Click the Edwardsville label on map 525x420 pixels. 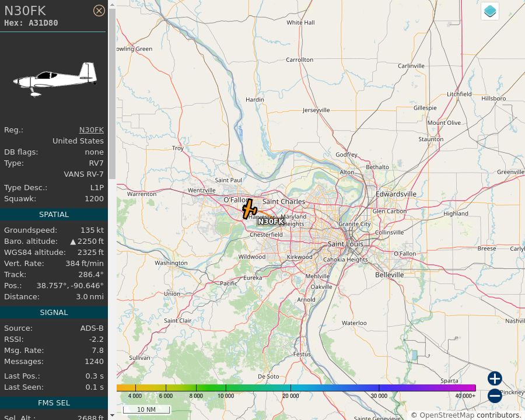pos(395,194)
